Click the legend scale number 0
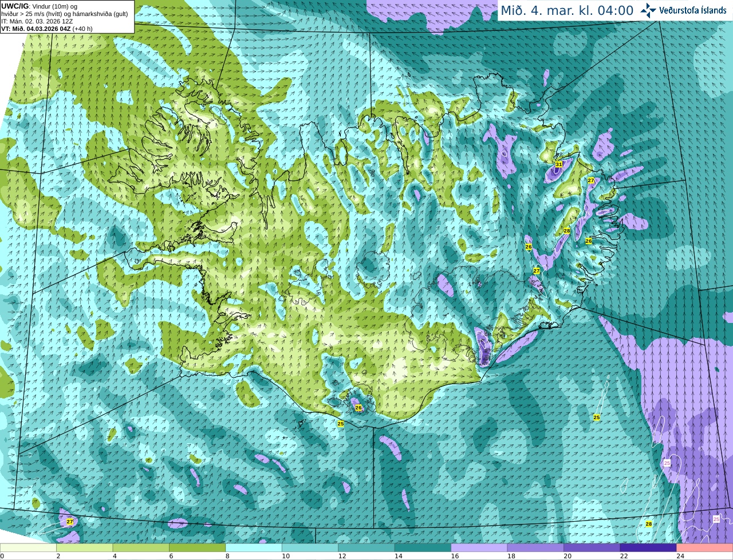This screenshot has width=733, height=560. [x=2, y=556]
